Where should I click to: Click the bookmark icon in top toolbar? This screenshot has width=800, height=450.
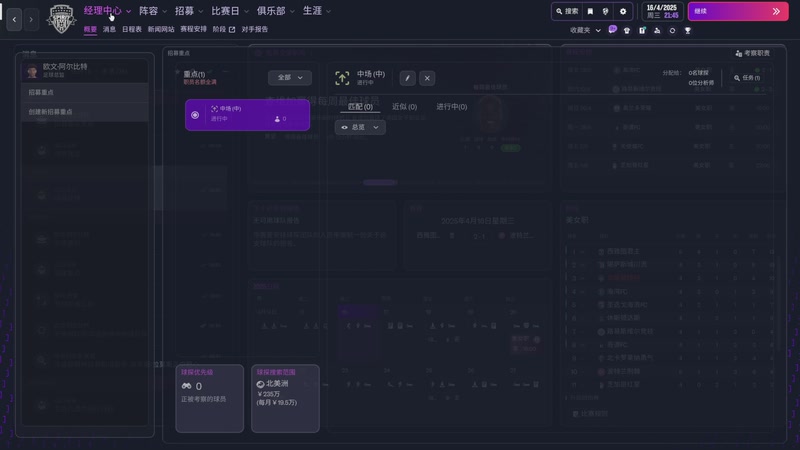(x=590, y=11)
